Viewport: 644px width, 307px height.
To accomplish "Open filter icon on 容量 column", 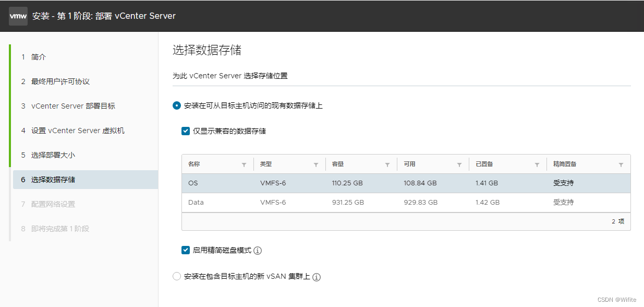I will (x=387, y=164).
